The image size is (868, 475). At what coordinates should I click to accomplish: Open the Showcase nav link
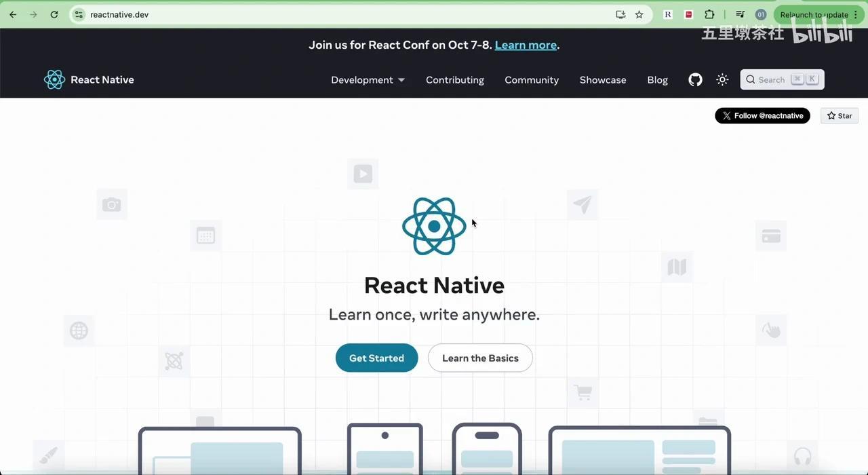point(603,79)
